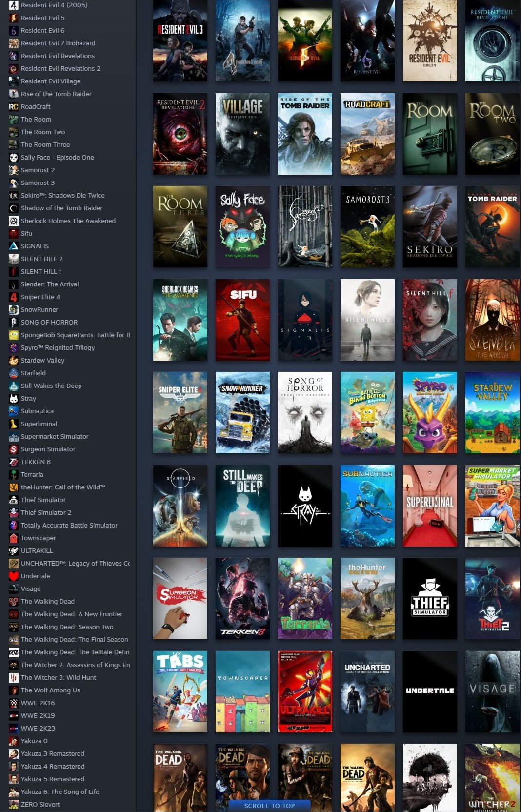Click the SpongeBob SquarePants sidebar icon
This screenshot has height=812, width=521.
14,335
